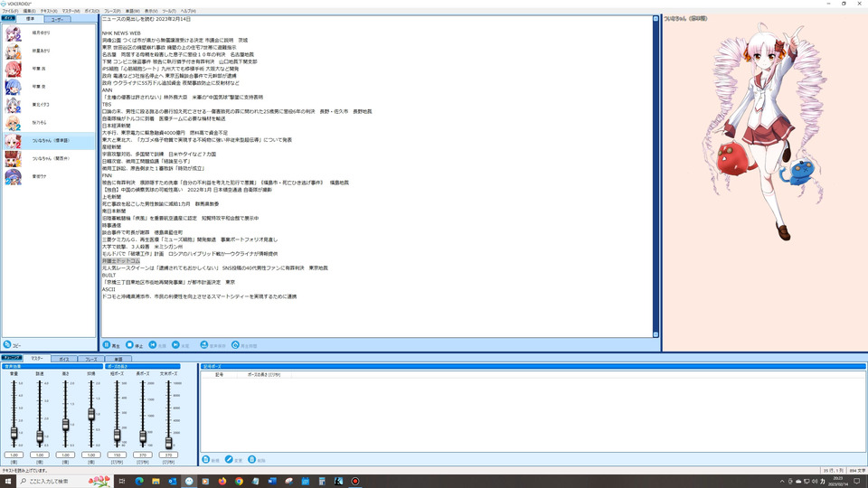The height and width of the screenshot is (488, 868).
Task: Open the 表示(V) menu
Action: click(151, 11)
